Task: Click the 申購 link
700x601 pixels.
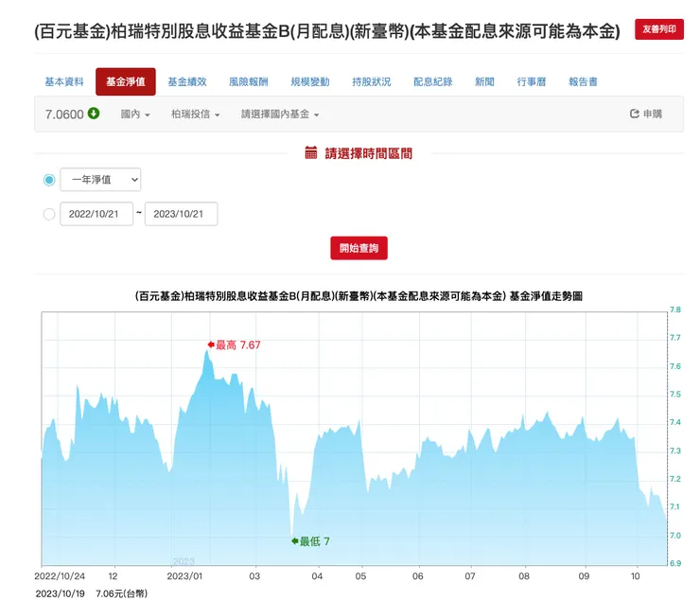Action: coord(646,114)
